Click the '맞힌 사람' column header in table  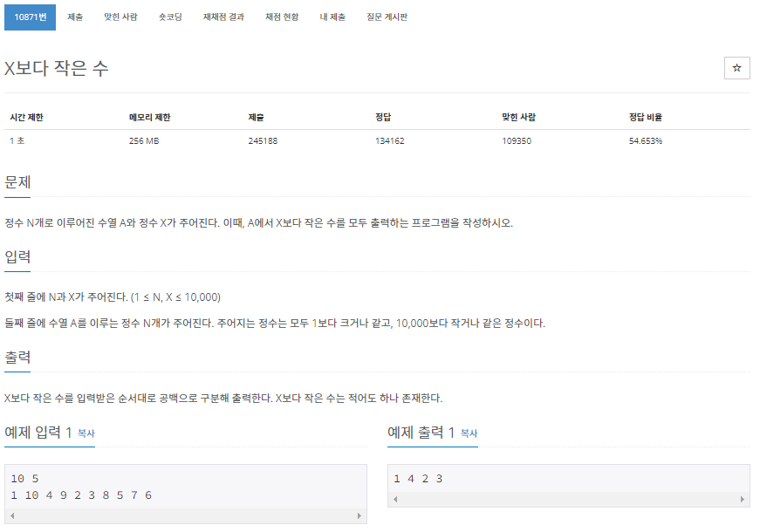click(518, 117)
